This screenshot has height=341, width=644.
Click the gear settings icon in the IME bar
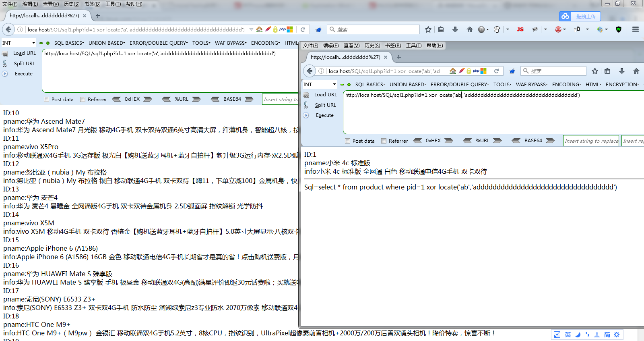tap(617, 335)
